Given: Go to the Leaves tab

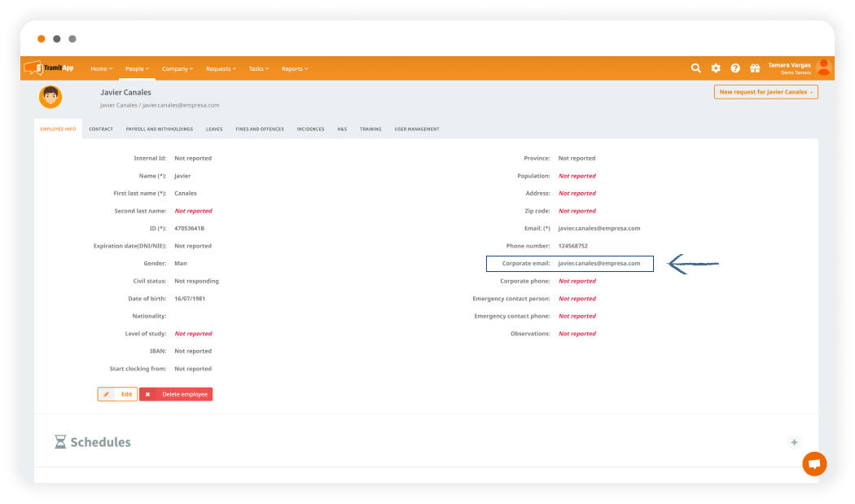Looking at the screenshot, I should click(214, 129).
